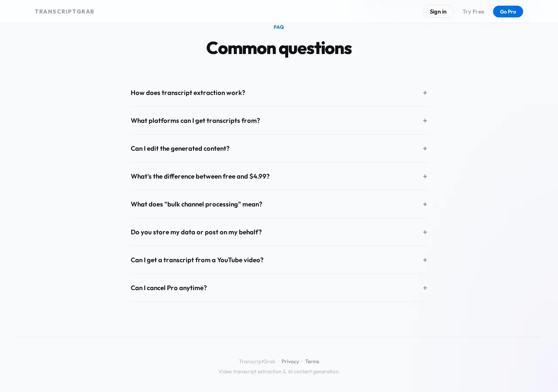
Task: Click plus icon beside the data storage question
Action: pos(425,232)
